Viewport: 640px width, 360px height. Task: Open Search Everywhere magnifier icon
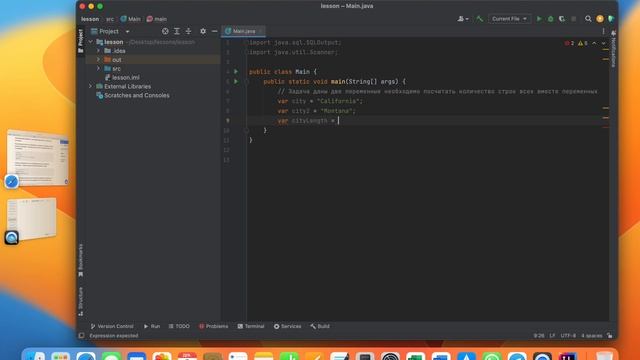pos(588,19)
